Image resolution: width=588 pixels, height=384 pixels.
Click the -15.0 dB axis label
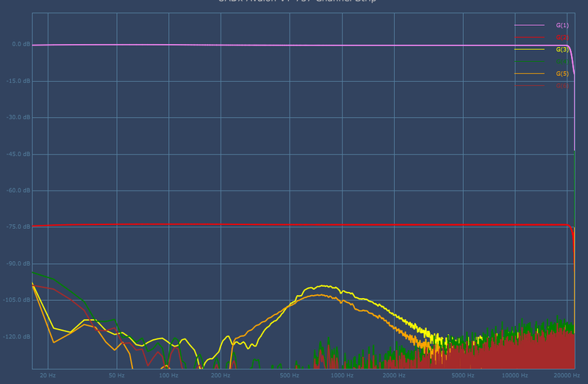(x=18, y=81)
